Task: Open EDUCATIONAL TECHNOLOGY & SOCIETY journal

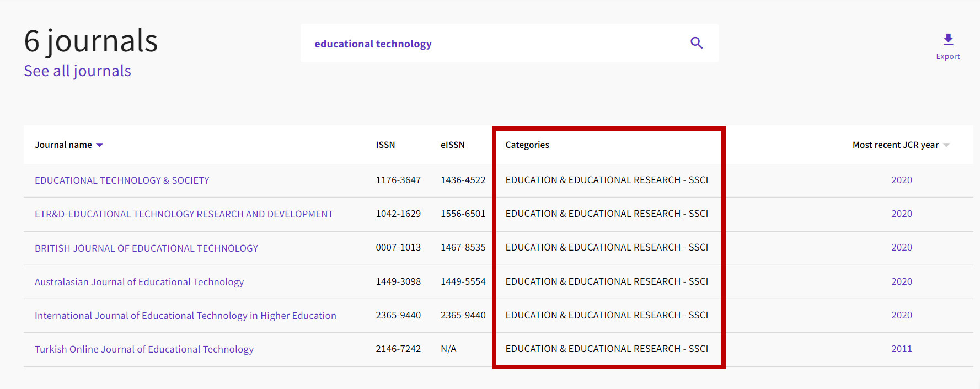Action: tap(122, 180)
